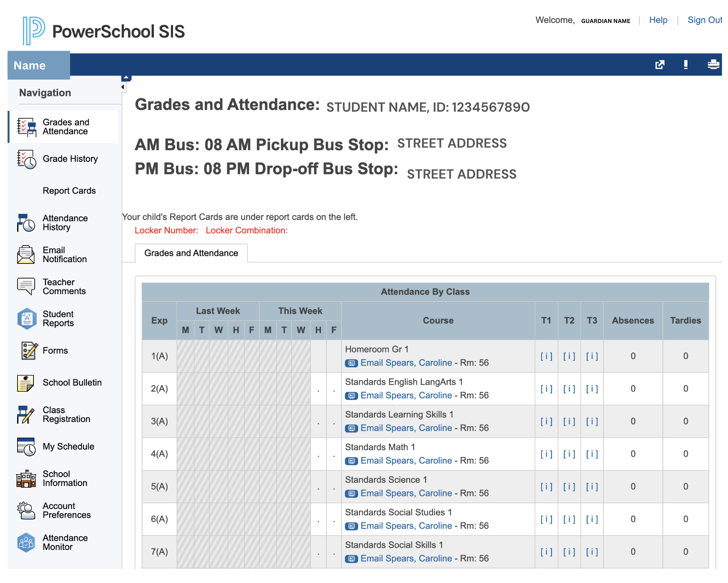Open T1 grade for Homeroom Gr 1
The width and height of the screenshot is (728, 583).
point(546,356)
